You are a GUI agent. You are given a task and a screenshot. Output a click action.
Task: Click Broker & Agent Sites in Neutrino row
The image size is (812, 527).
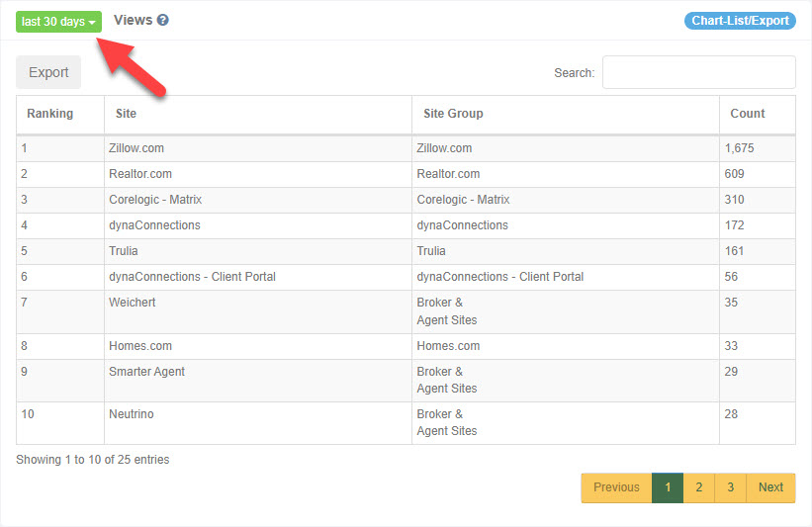(x=447, y=423)
